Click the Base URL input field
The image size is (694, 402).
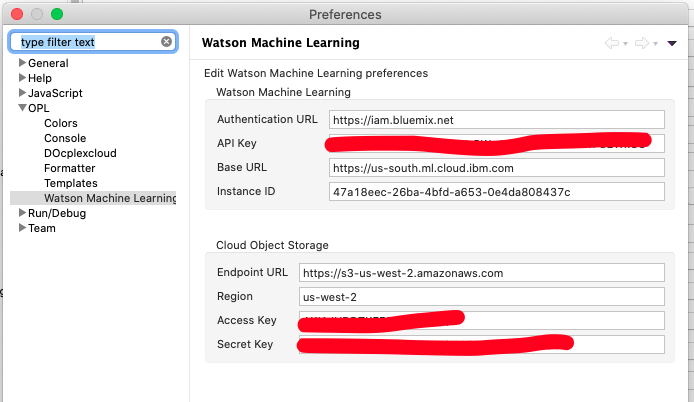click(x=497, y=168)
